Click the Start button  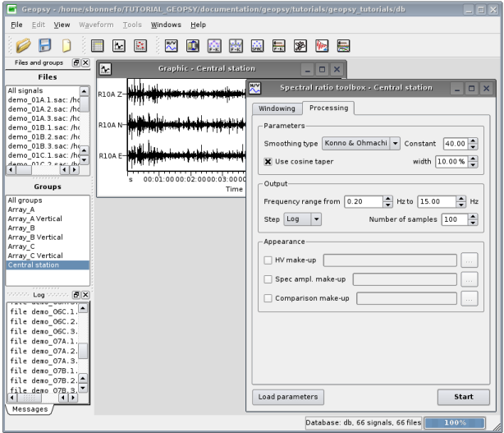pyautogui.click(x=464, y=397)
